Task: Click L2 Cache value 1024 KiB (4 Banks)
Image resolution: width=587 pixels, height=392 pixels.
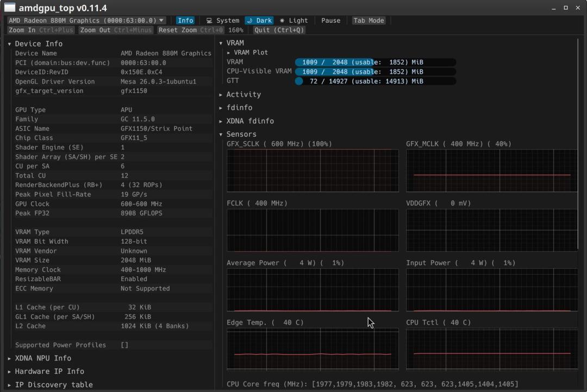Action: pos(154,326)
